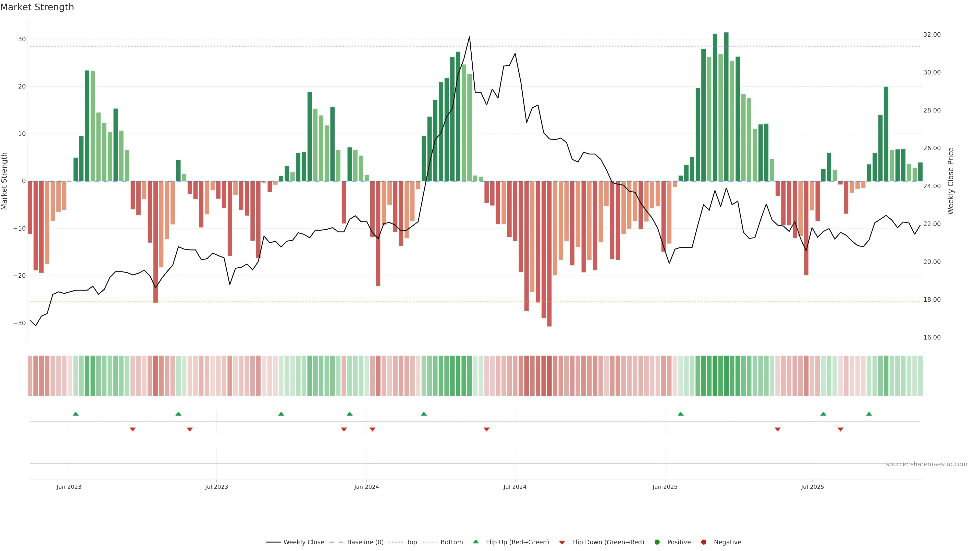The width and height of the screenshot is (980, 551).
Task: Click the first red flip-down triangle marker
Action: pyautogui.click(x=133, y=429)
